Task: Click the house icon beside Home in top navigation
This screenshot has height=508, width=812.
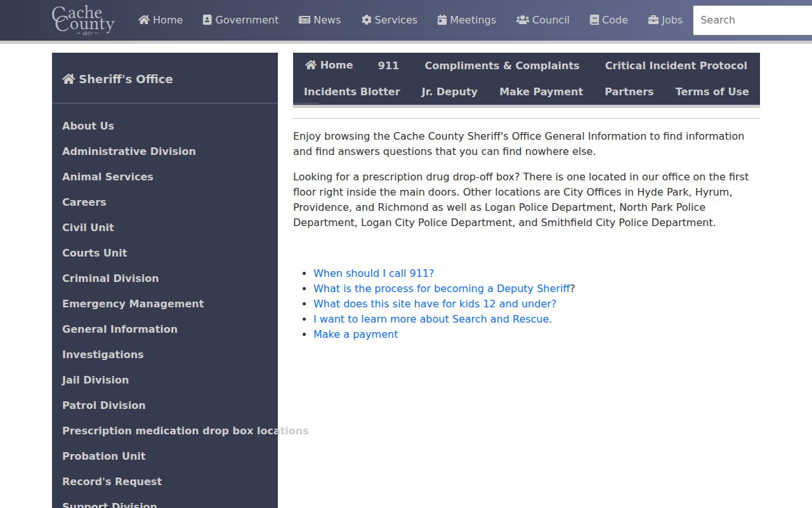Action: pos(144,20)
